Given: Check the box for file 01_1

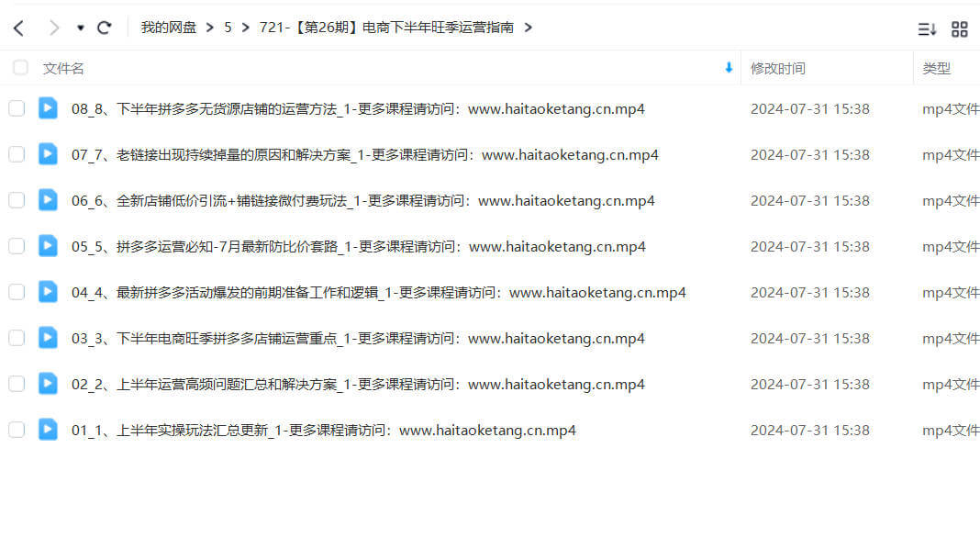Looking at the screenshot, I should [17, 430].
